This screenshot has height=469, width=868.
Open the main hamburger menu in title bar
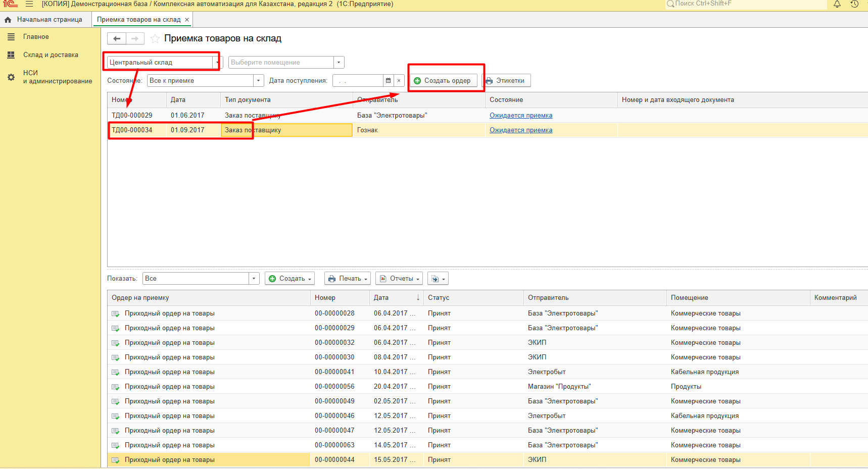coord(29,4)
